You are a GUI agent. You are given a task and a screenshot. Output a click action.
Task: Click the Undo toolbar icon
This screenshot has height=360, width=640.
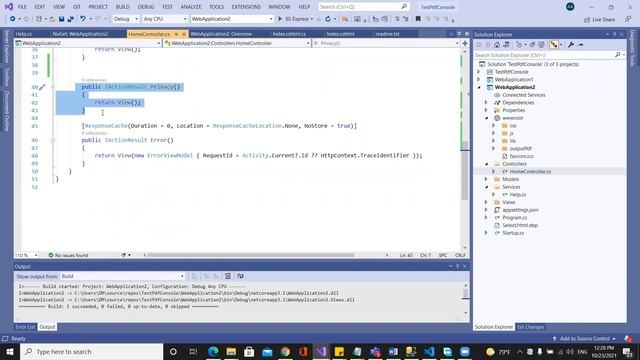(x=83, y=19)
